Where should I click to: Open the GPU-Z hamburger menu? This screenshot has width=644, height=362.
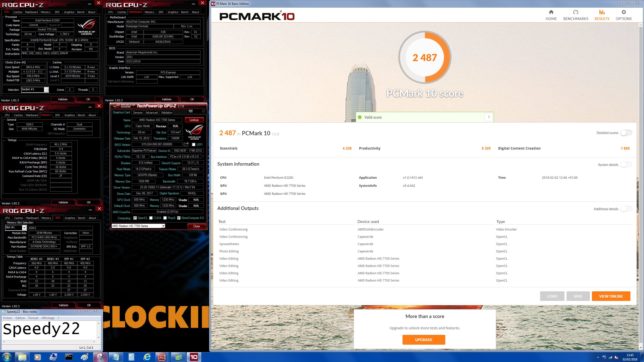(x=203, y=111)
